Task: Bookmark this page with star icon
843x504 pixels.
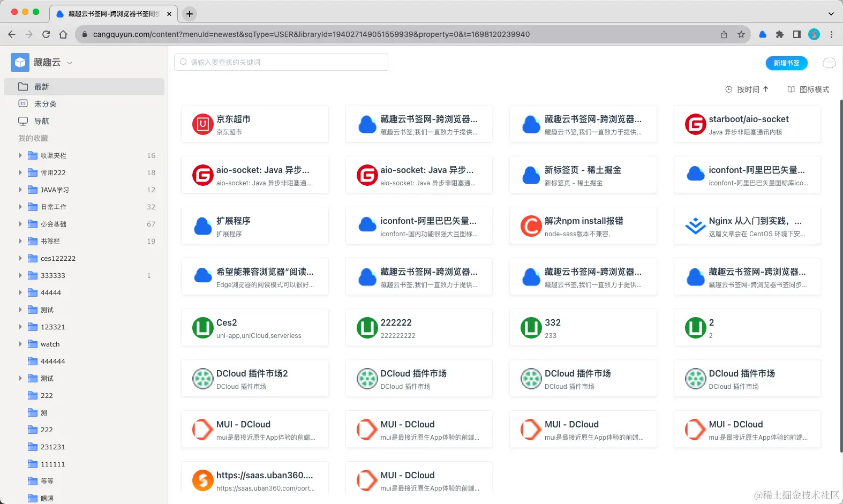Action: pyautogui.click(x=741, y=34)
